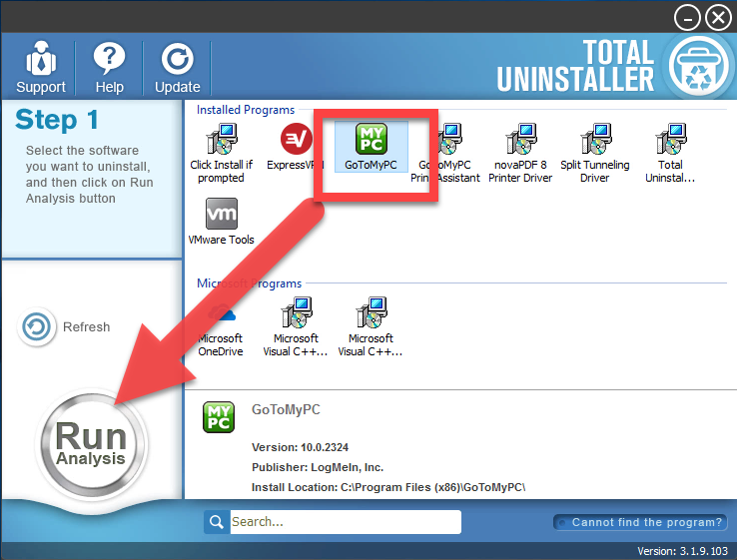737x560 pixels.
Task: Click the Installed Programs heading
Action: pos(246,110)
